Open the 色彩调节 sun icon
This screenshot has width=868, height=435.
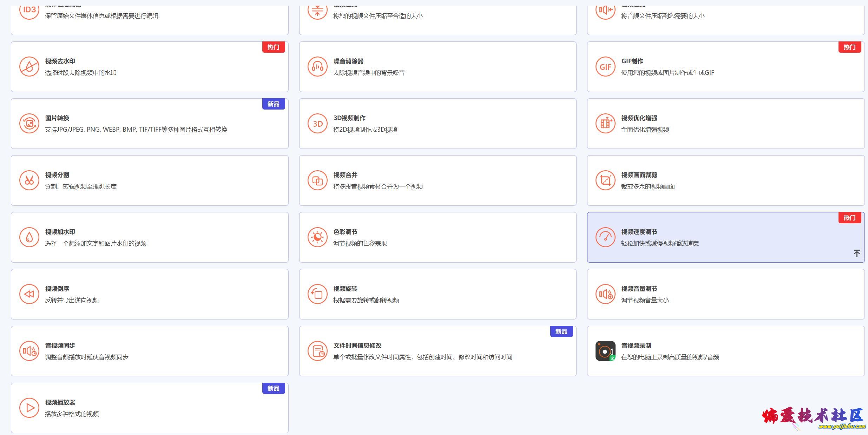pos(317,237)
